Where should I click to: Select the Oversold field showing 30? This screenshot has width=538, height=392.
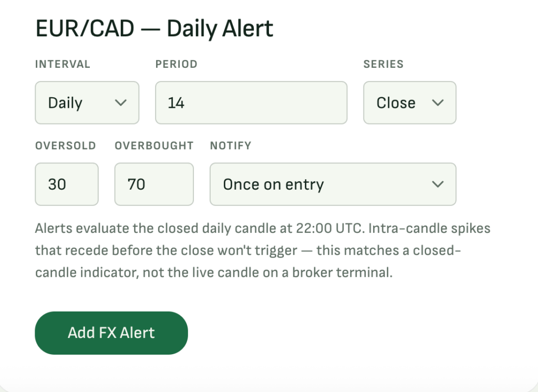(67, 184)
